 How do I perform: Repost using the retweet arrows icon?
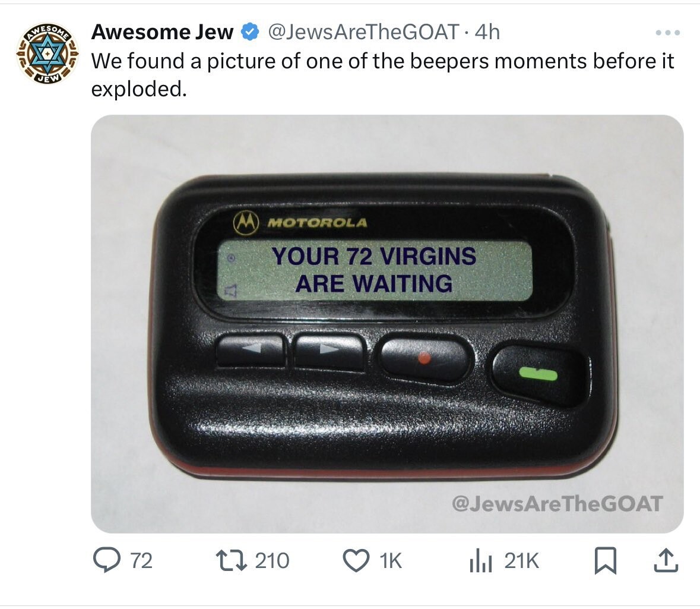coord(231,560)
